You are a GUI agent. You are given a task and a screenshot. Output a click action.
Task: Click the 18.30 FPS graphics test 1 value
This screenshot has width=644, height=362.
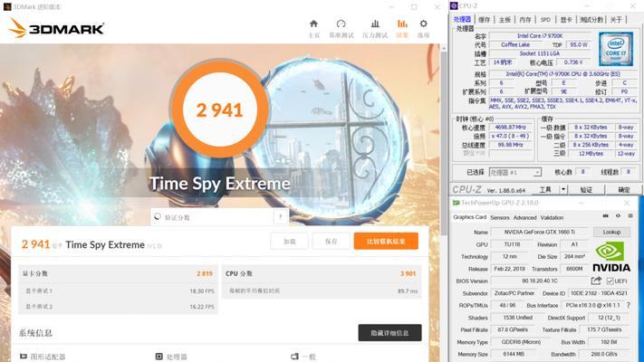tap(202, 291)
